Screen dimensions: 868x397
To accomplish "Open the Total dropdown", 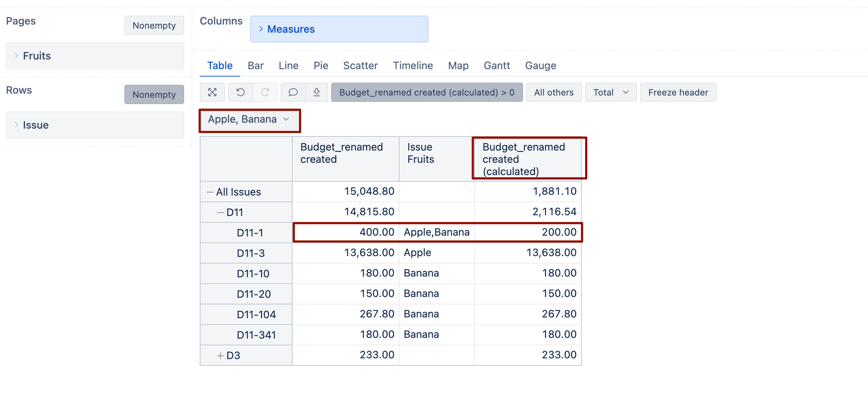I will [611, 92].
